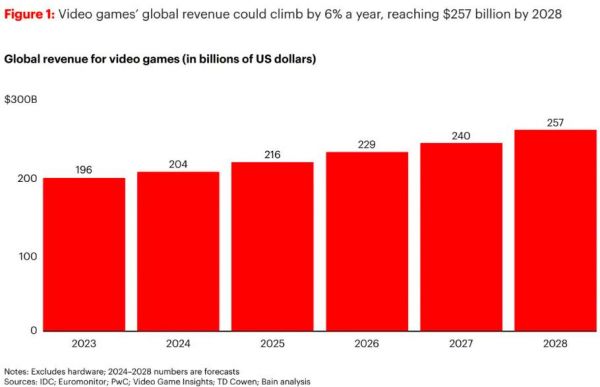
Task: Click the 2026 x-axis year label
Action: (367, 343)
